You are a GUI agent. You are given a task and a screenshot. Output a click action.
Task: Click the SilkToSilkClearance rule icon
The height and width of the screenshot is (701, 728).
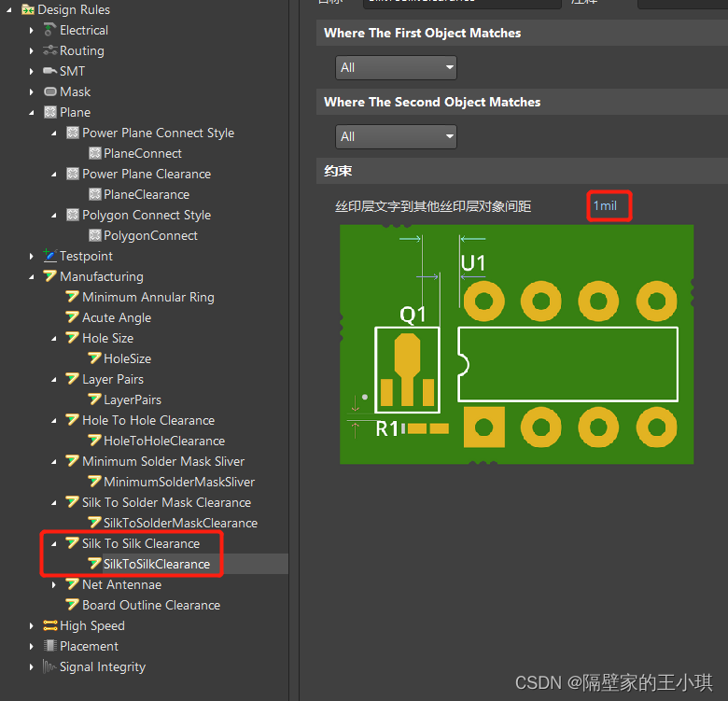pos(94,564)
